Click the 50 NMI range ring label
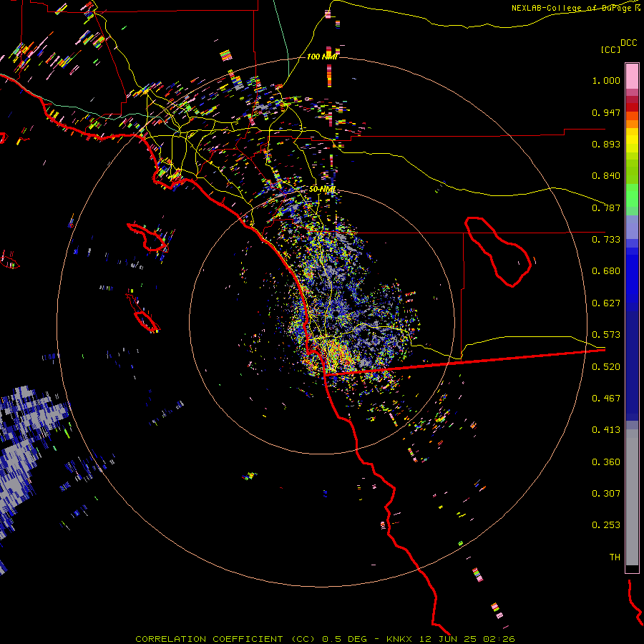Screen dimensions: 644x644 pyautogui.click(x=322, y=190)
